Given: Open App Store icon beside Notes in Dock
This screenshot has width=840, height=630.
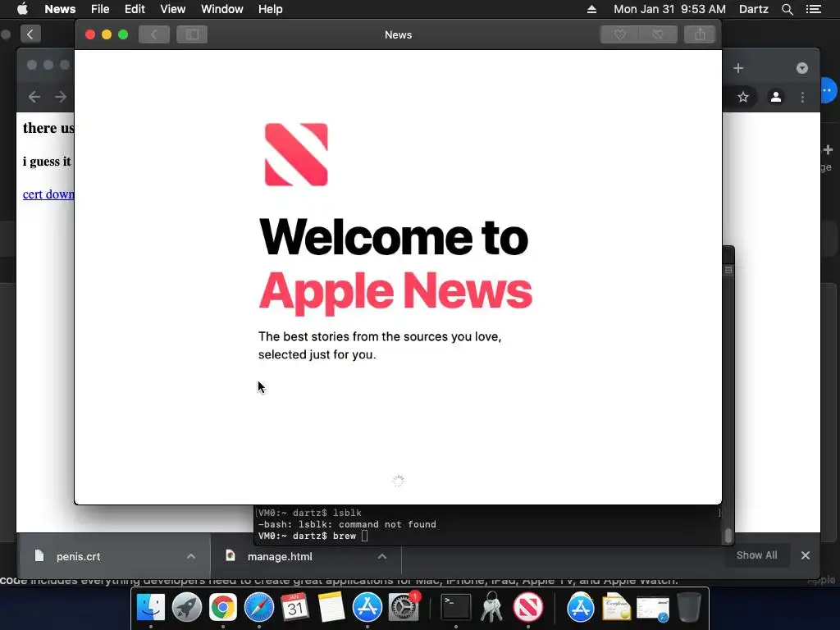Looking at the screenshot, I should [367, 608].
